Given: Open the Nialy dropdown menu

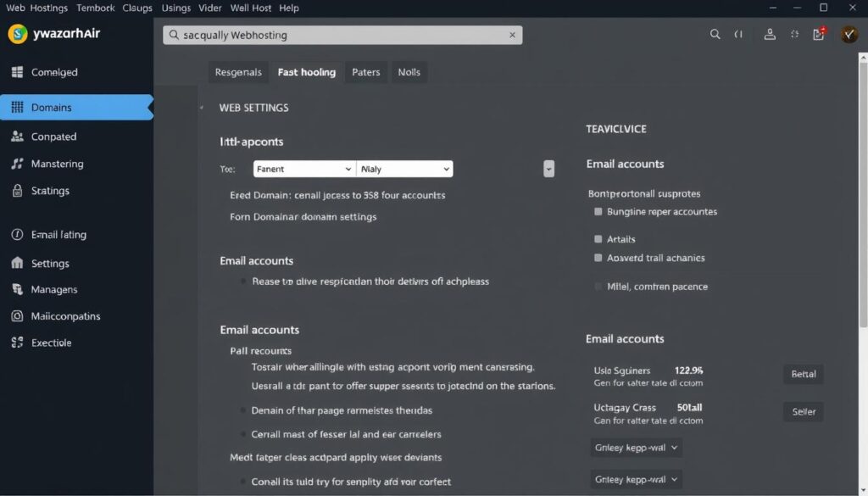Looking at the screenshot, I should click(x=404, y=168).
